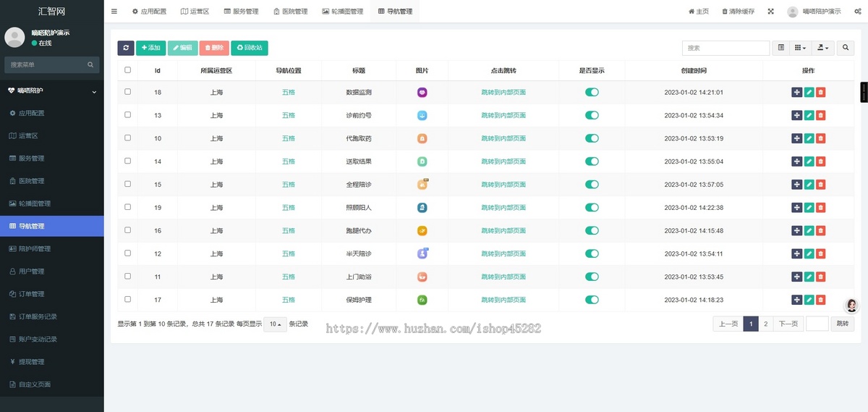Check the select-all checkbox in table header
The width and height of the screenshot is (868, 412).
tap(128, 70)
